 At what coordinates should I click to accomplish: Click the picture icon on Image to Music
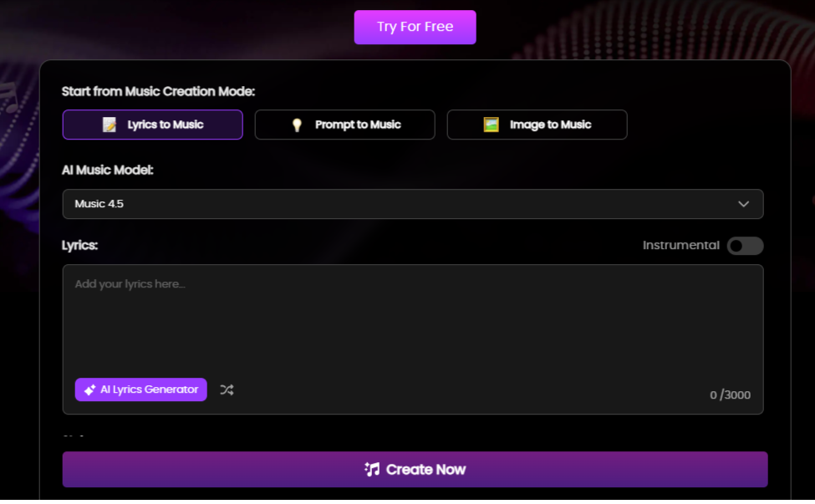click(492, 124)
